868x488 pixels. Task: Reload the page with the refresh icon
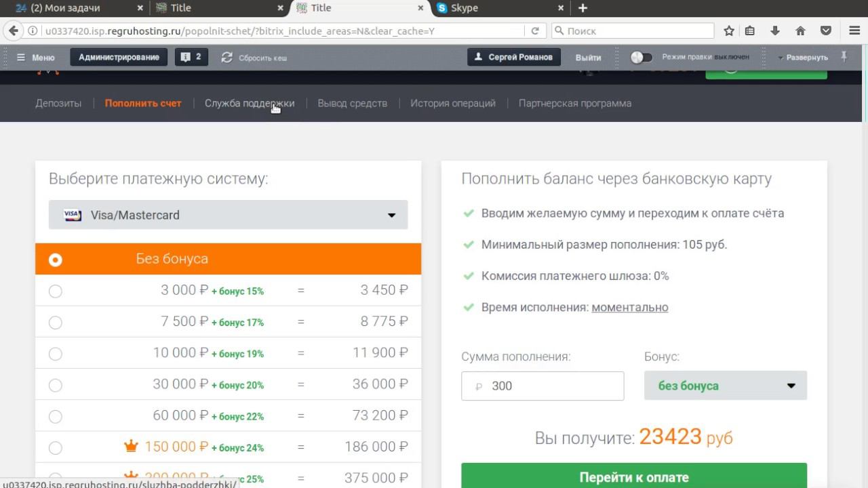tap(535, 30)
